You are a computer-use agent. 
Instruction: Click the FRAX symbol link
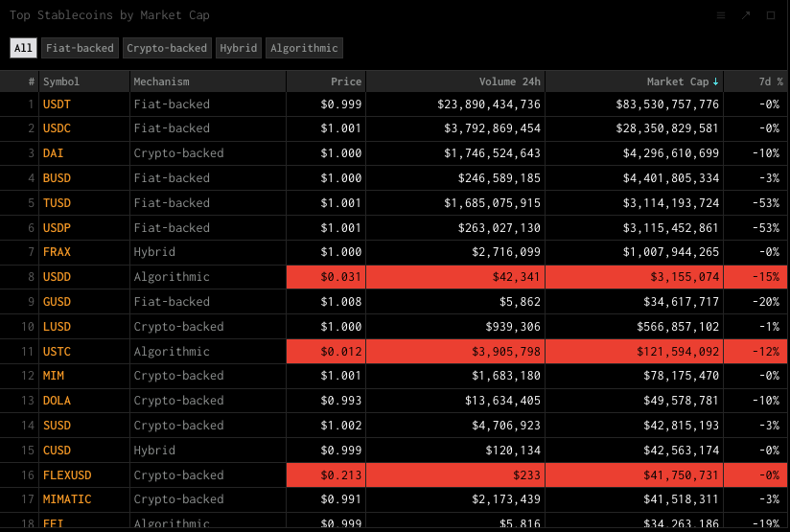pyautogui.click(x=58, y=252)
